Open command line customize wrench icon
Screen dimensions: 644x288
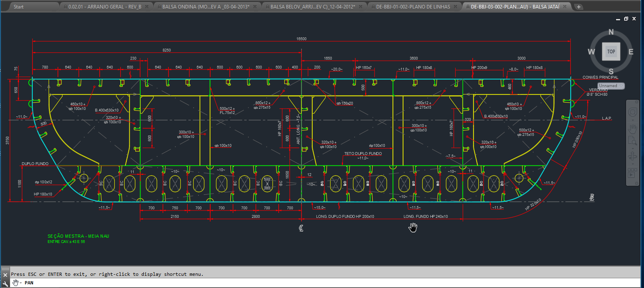[5, 283]
